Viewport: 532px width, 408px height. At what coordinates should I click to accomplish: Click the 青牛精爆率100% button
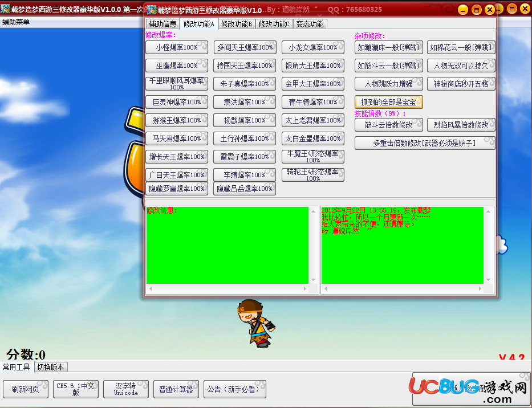tap(313, 102)
